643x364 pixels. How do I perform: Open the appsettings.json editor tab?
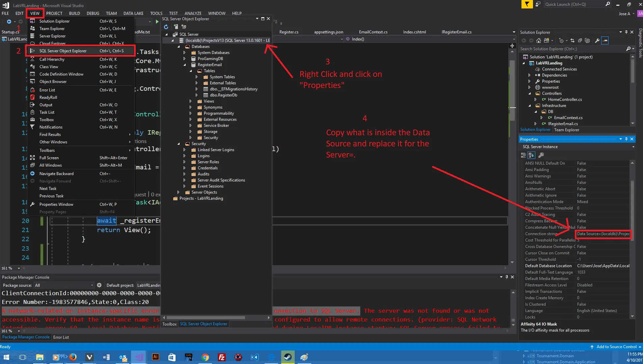pos(328,32)
